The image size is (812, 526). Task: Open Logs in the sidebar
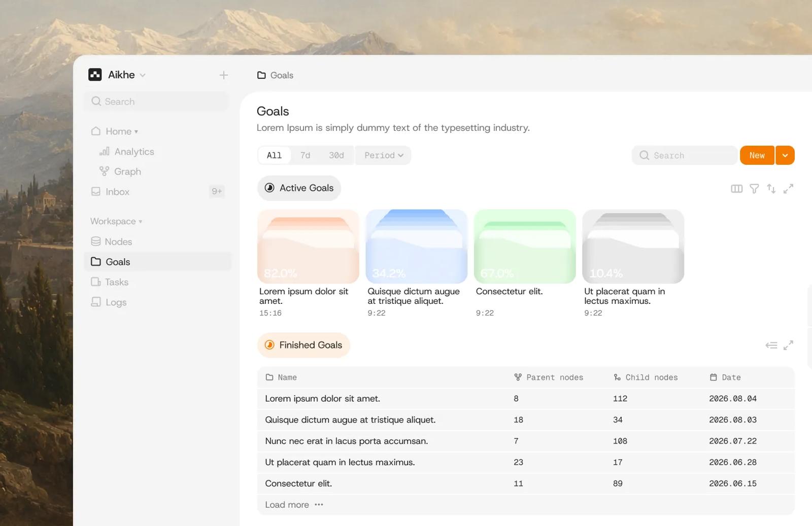point(157,302)
